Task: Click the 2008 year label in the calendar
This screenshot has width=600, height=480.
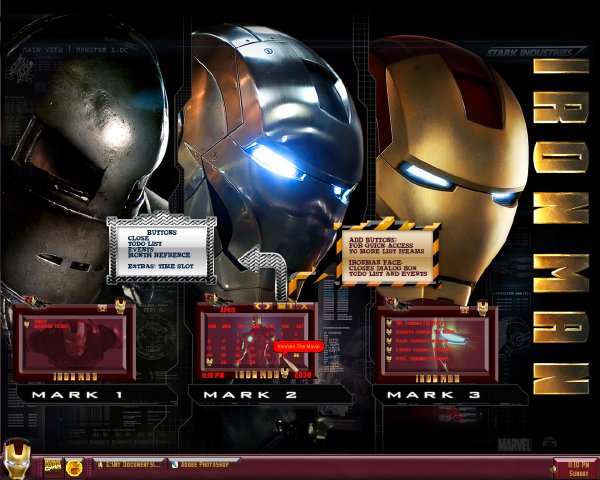Action: tap(303, 375)
